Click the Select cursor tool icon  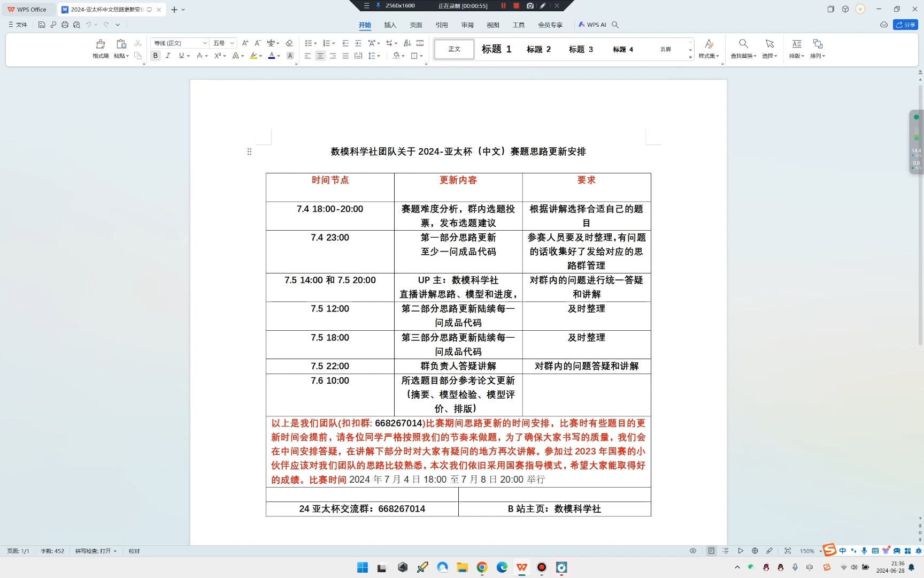pos(769,43)
